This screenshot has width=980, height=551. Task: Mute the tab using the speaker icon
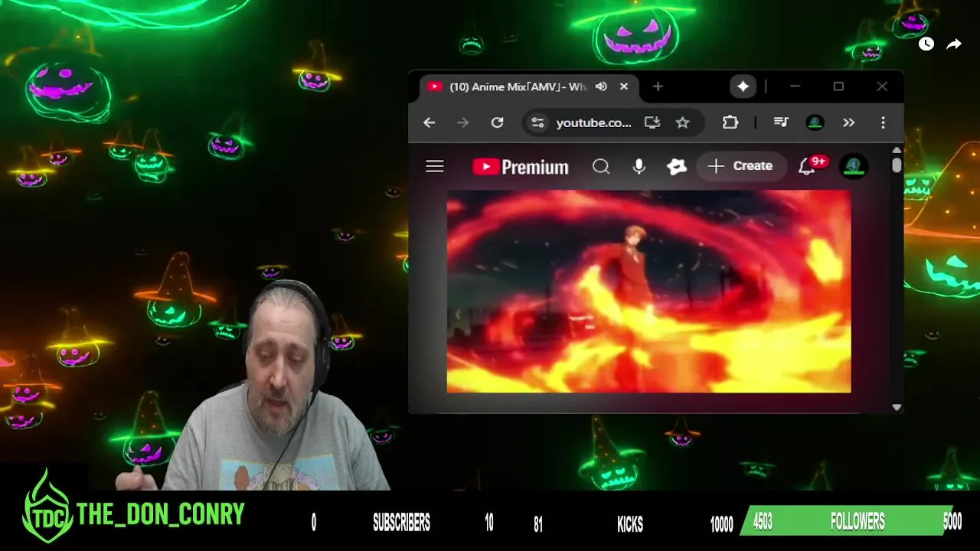(601, 86)
